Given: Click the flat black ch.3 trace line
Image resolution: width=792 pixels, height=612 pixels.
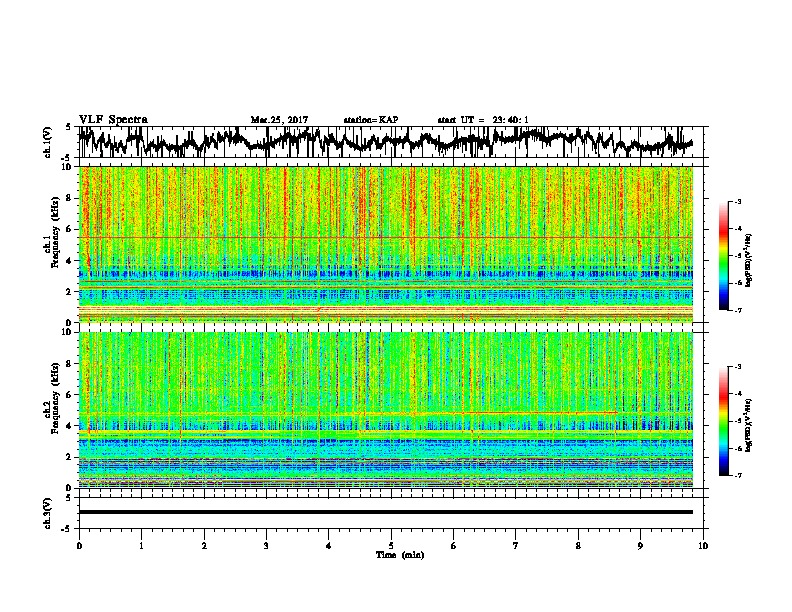Looking at the screenshot, I should [x=385, y=512].
